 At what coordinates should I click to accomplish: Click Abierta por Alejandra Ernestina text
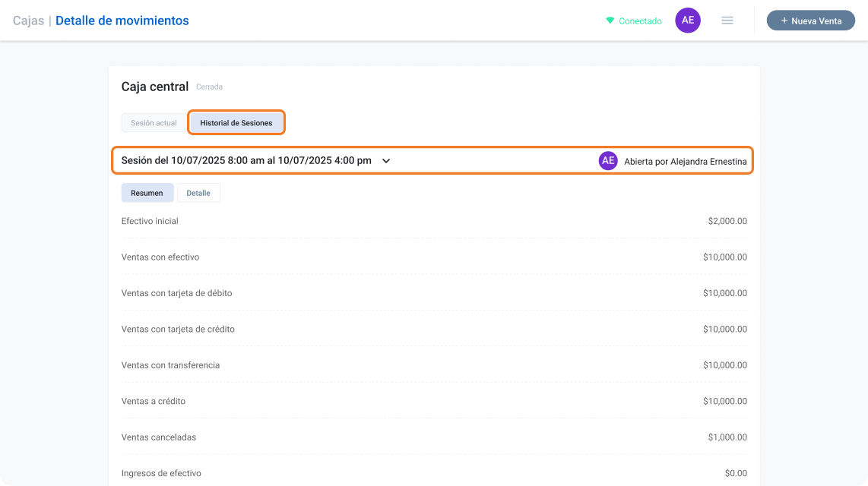point(686,162)
